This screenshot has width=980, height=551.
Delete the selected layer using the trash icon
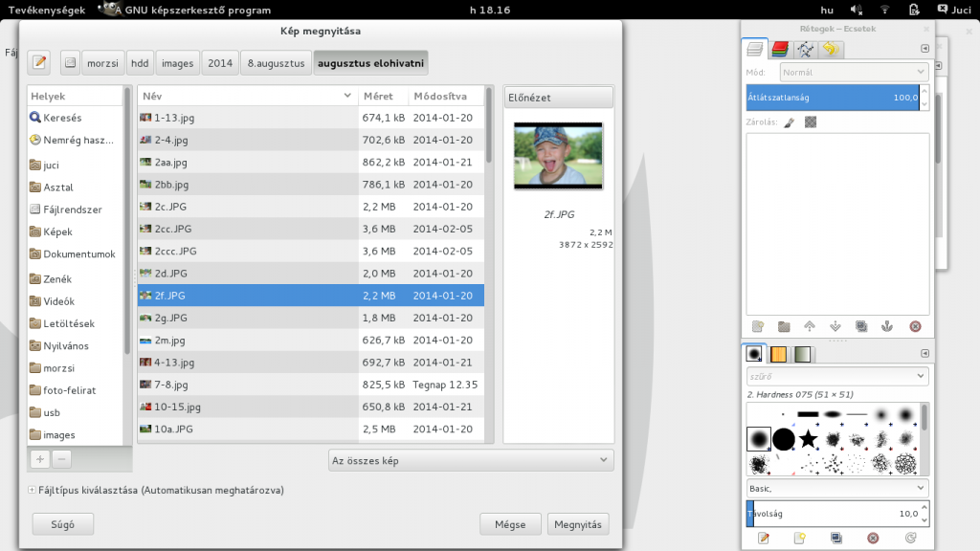[x=914, y=326]
